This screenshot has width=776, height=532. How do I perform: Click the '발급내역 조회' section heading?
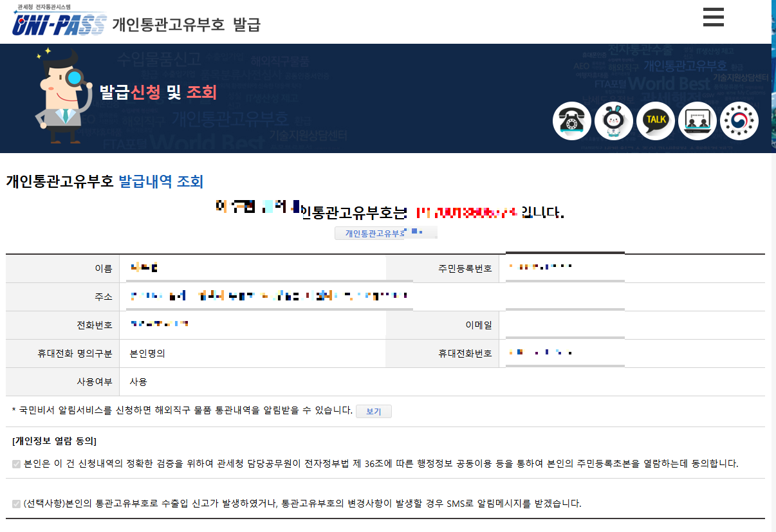click(x=161, y=181)
